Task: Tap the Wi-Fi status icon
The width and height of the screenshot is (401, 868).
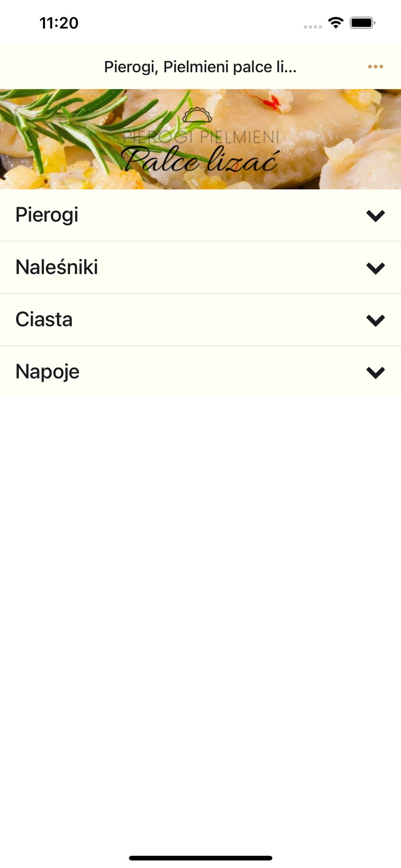Action: (335, 23)
